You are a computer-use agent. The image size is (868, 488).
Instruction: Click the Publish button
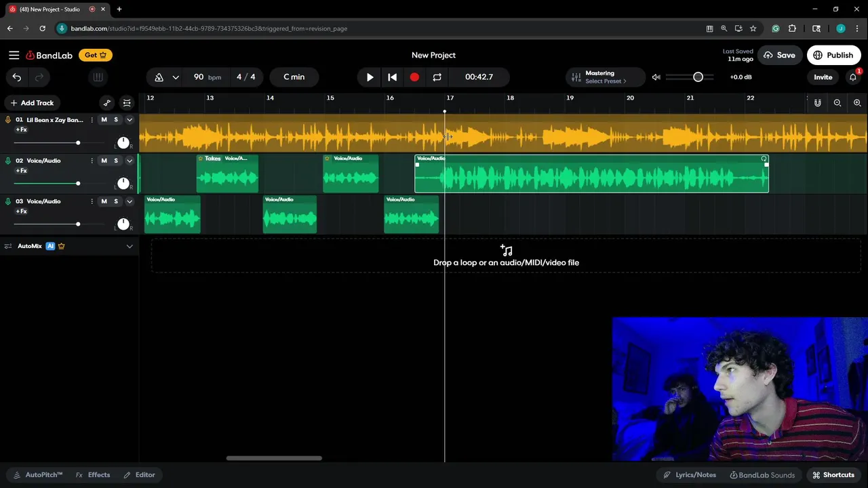[x=833, y=56]
